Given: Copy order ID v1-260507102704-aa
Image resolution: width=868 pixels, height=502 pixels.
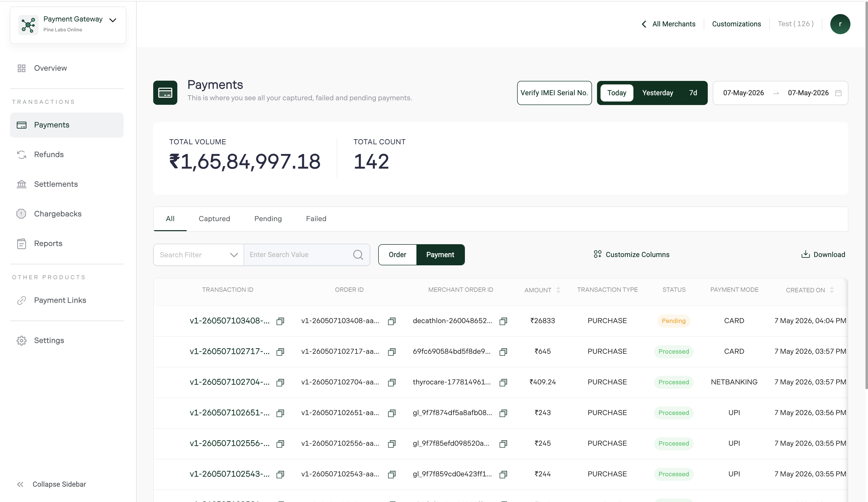Looking at the screenshot, I should click(x=392, y=382).
